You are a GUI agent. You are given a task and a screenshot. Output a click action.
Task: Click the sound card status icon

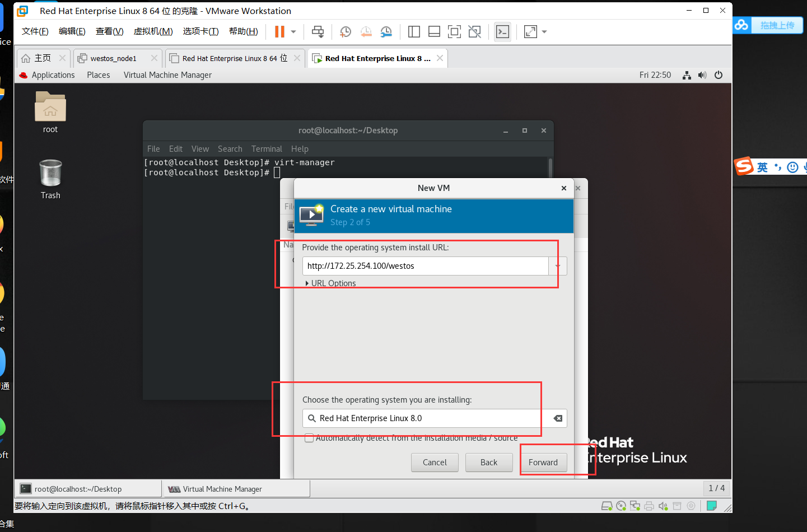click(663, 506)
